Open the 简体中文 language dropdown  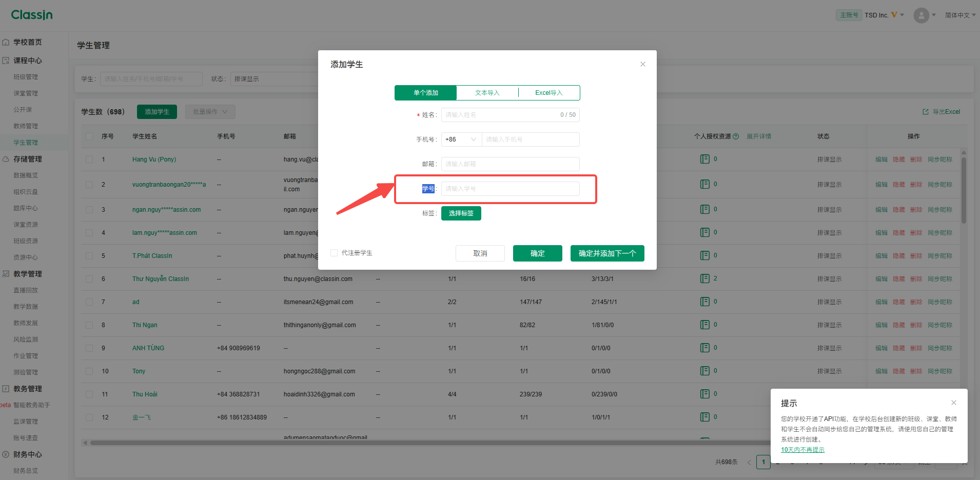click(x=960, y=15)
